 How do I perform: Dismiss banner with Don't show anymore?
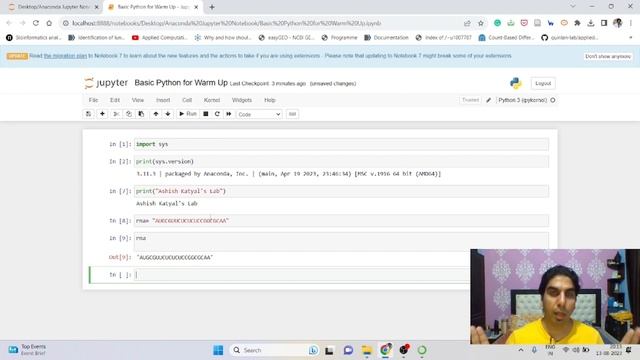(x=608, y=56)
